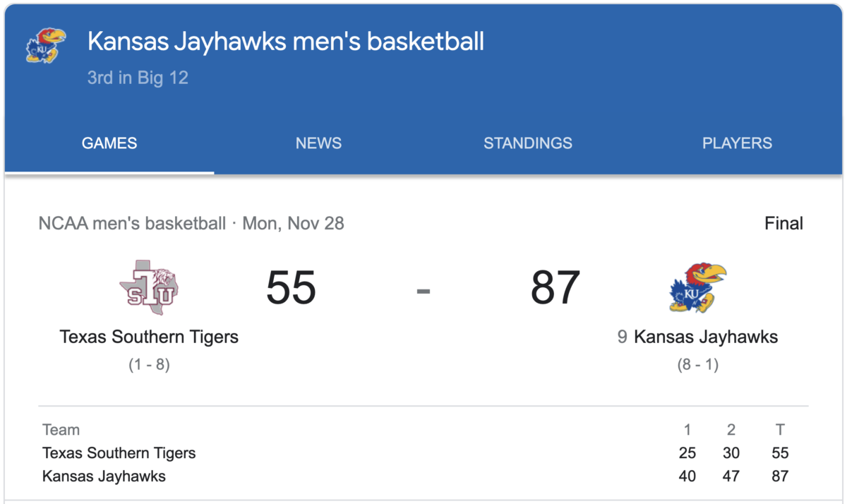Click the Kansas Jayhawks men's basketball title
The width and height of the screenshot is (847, 504).
tap(286, 42)
